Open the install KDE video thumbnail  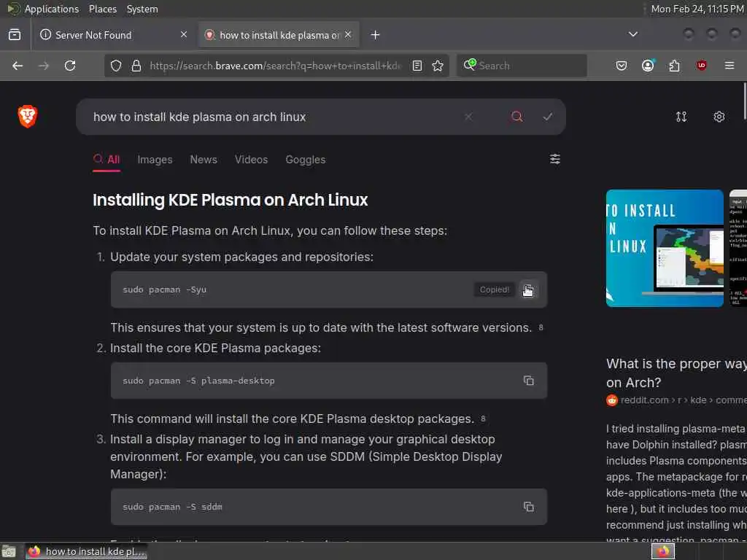click(x=665, y=248)
